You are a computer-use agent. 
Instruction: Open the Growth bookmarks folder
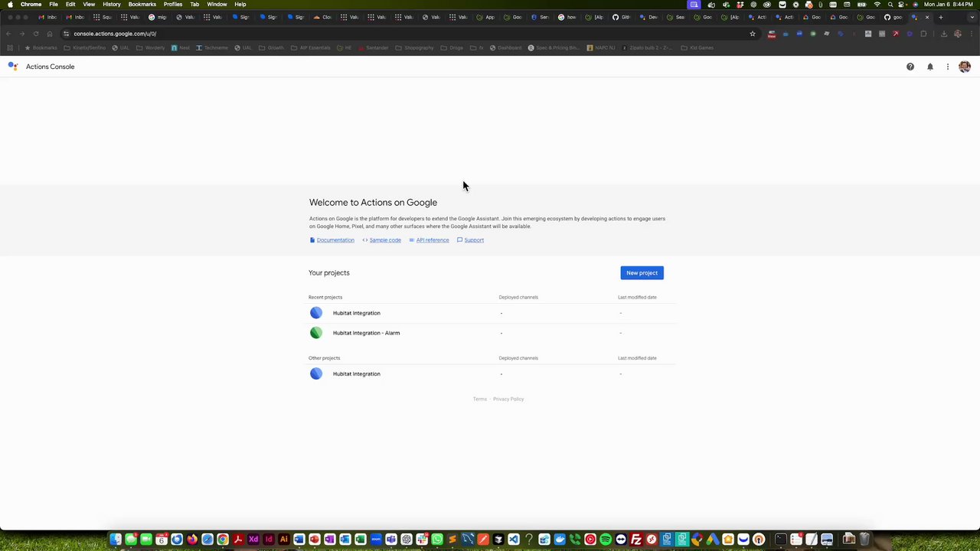272,47
